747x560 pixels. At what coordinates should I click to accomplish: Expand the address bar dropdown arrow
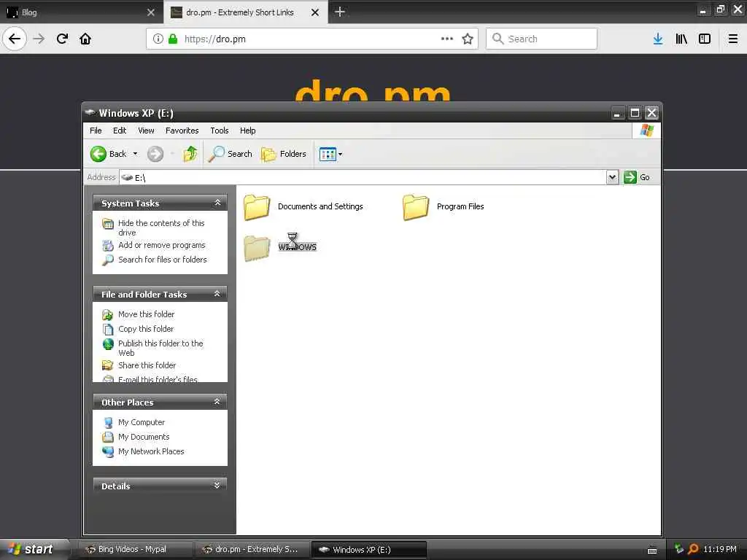coord(612,178)
